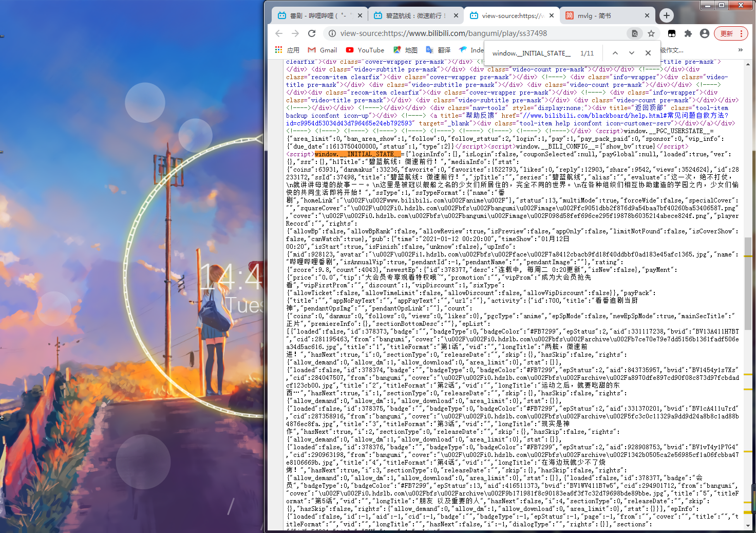Open the Chrome profile avatar
Image resolution: width=756 pixels, height=533 pixels.
(705, 33)
